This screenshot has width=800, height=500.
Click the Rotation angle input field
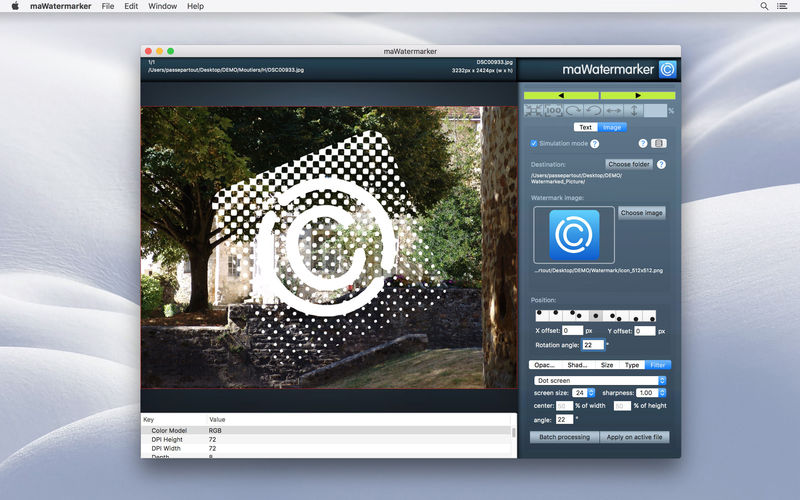point(593,345)
